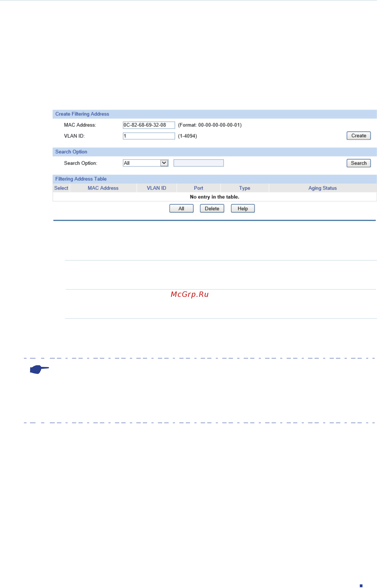Click the Filtering Address Table section title
This screenshot has width=377, height=588.
tap(81, 179)
